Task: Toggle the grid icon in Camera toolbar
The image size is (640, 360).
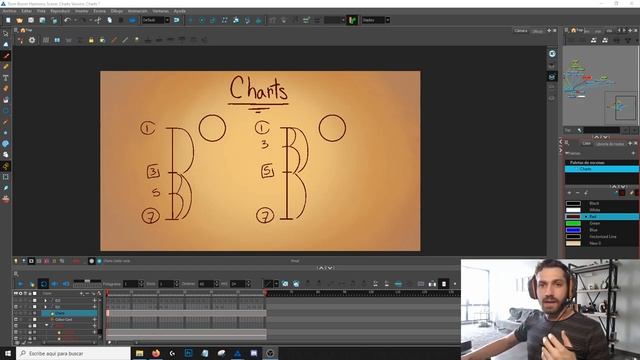Action: point(46,40)
